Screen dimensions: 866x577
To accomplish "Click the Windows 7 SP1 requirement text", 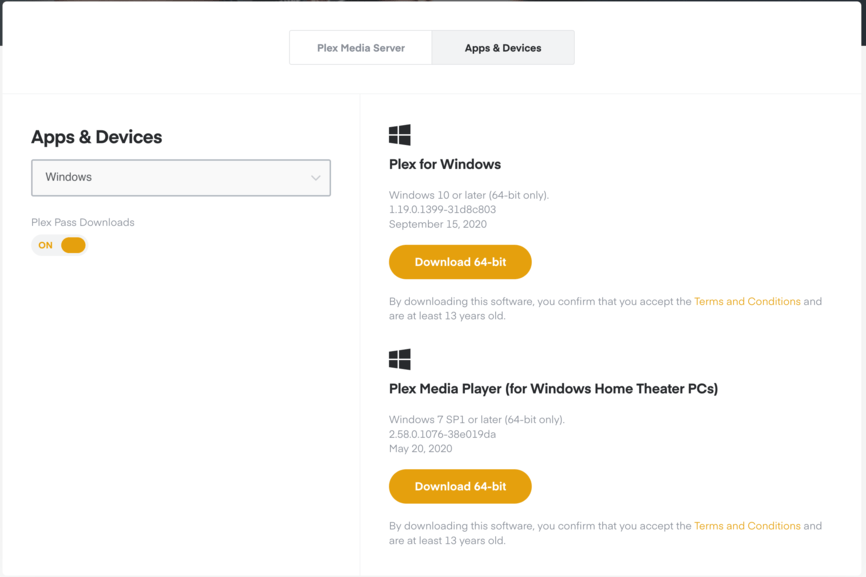I will 477,419.
